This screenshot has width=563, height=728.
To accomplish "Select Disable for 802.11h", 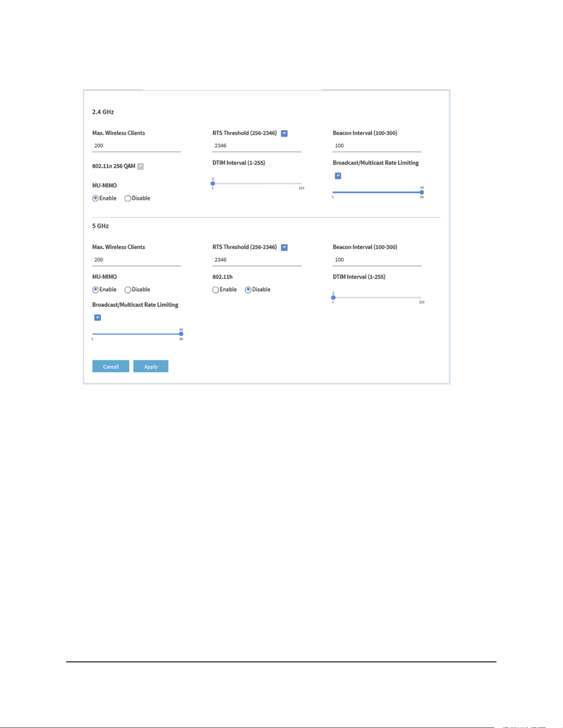I will coord(248,290).
